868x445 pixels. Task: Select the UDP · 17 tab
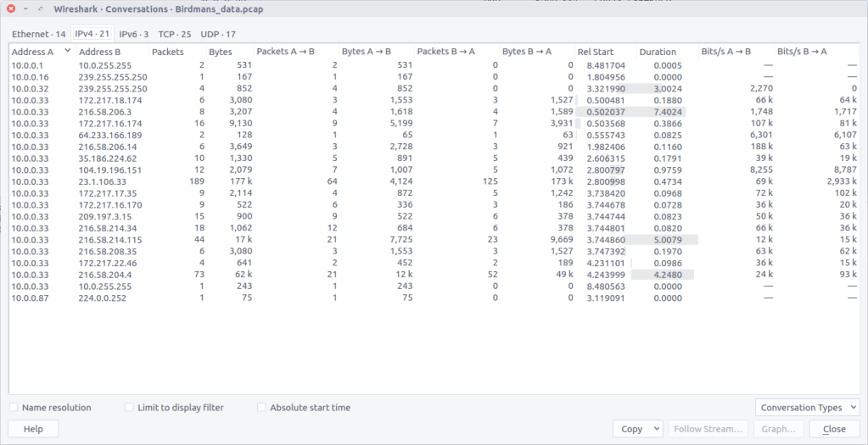coord(218,34)
